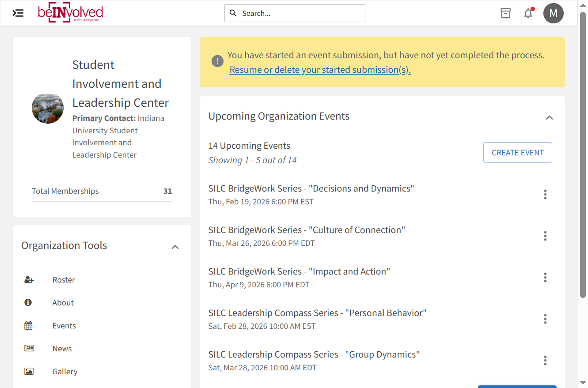This screenshot has height=388, width=588.
Task: Click the magnifier icon in search box
Action: [233, 13]
